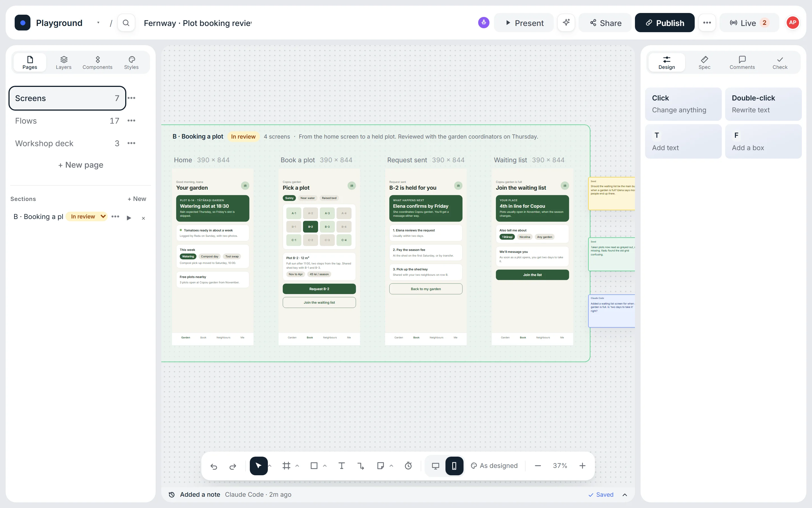Expand sticky note tool options caret
812x508 pixels.
point(391,466)
